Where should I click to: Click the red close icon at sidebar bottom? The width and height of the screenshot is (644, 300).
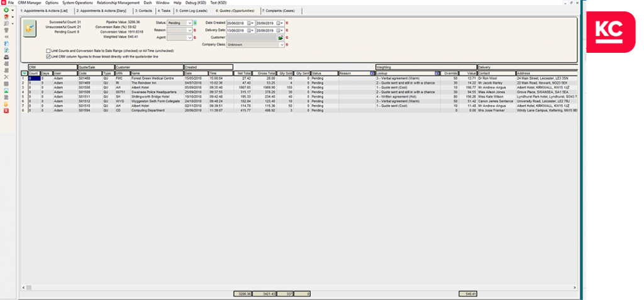[x=6, y=111]
